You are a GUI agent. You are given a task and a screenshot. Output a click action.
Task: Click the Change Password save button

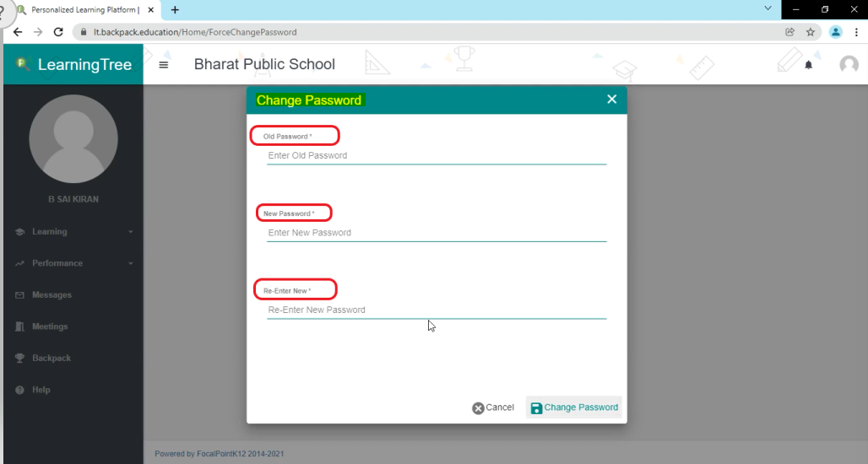point(574,407)
